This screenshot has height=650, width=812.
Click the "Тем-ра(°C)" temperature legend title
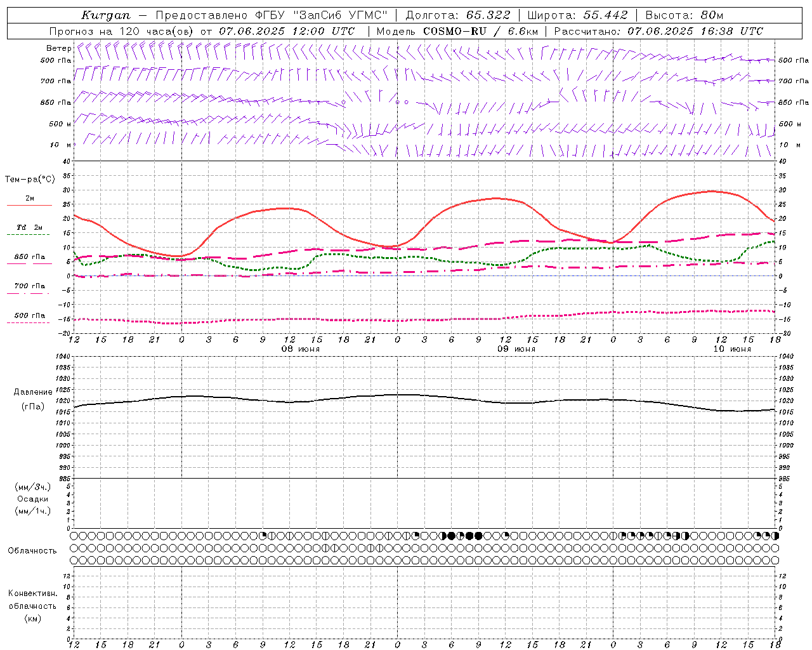(x=30, y=180)
